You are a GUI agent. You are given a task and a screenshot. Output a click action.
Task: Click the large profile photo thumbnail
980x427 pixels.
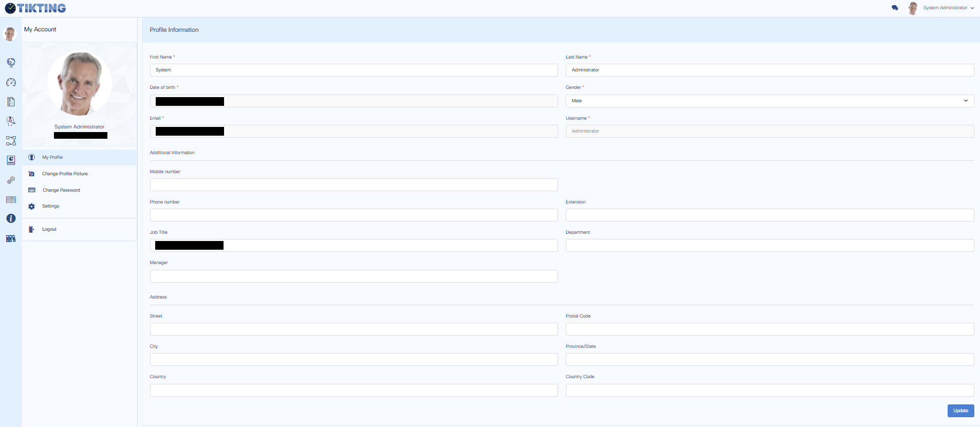coord(79,83)
